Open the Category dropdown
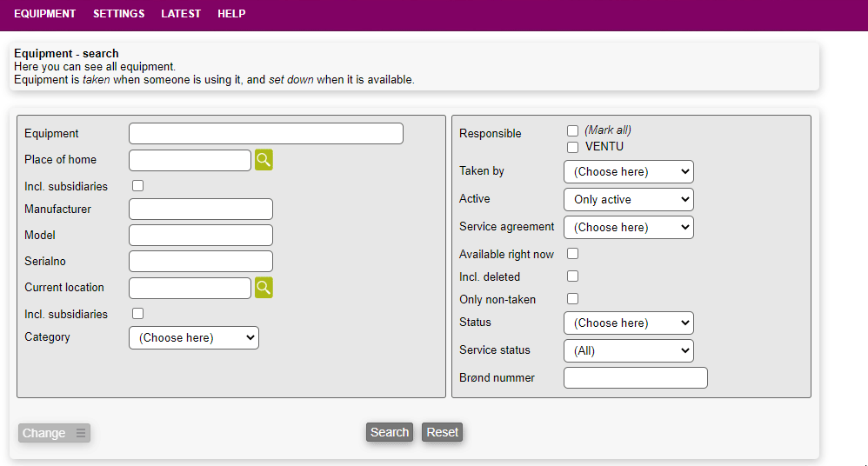This screenshot has height=466, width=868. coord(194,337)
